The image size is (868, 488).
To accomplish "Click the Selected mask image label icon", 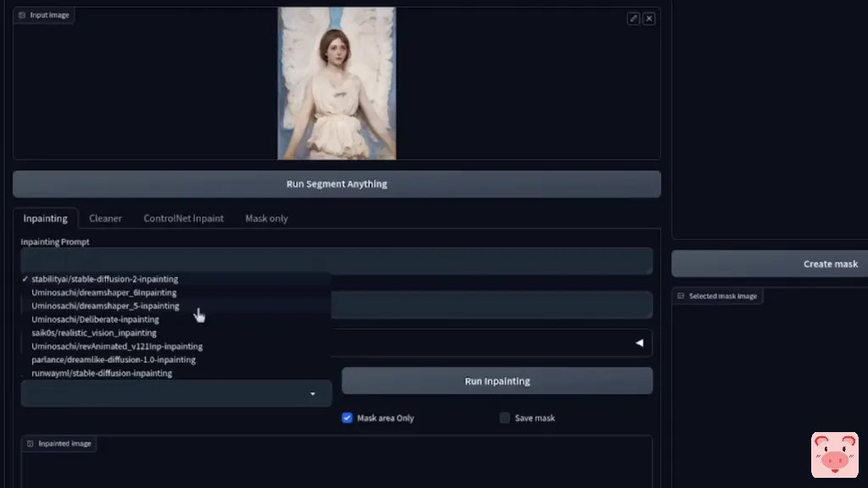I will (x=681, y=296).
